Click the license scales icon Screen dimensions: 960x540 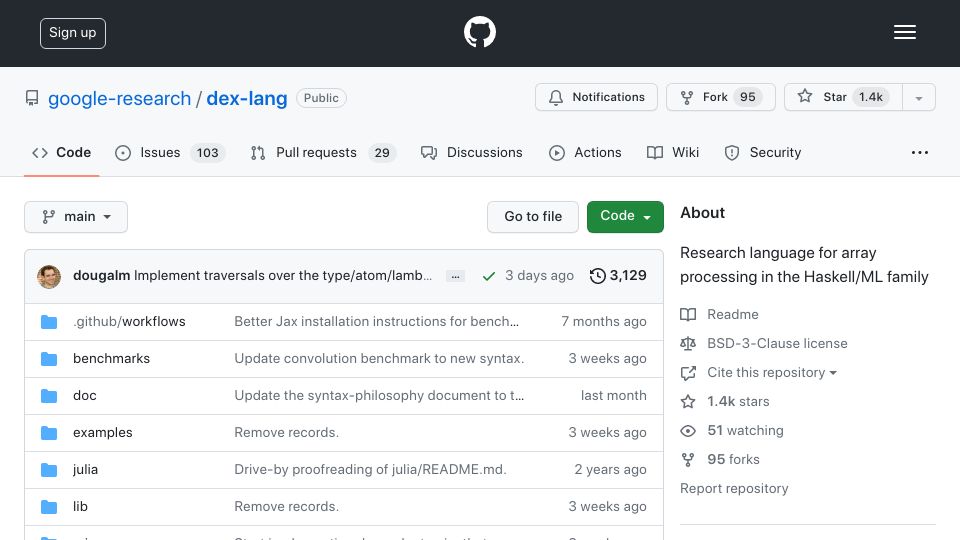[x=688, y=343]
